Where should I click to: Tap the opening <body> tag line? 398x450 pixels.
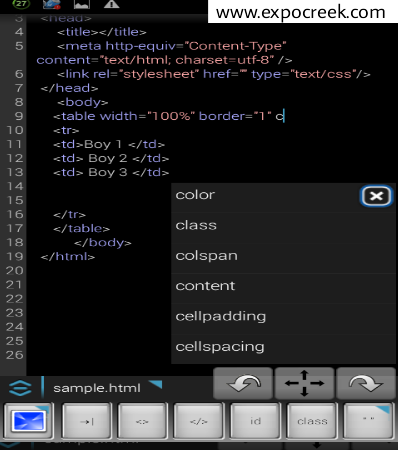(83, 102)
